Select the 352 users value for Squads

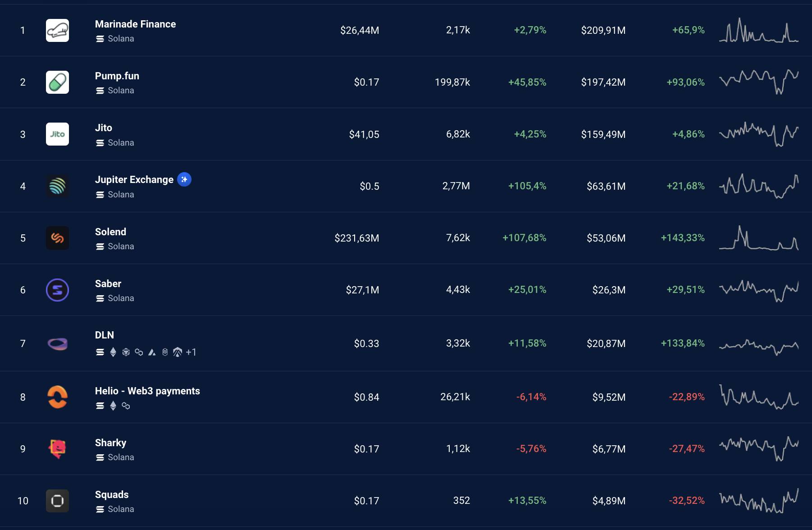coord(461,500)
